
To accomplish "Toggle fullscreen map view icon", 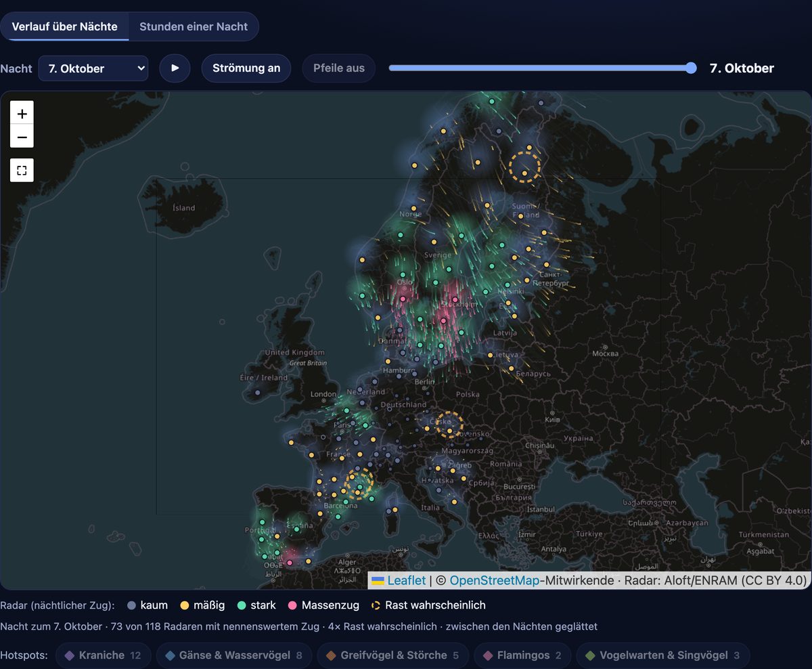I will [x=22, y=170].
